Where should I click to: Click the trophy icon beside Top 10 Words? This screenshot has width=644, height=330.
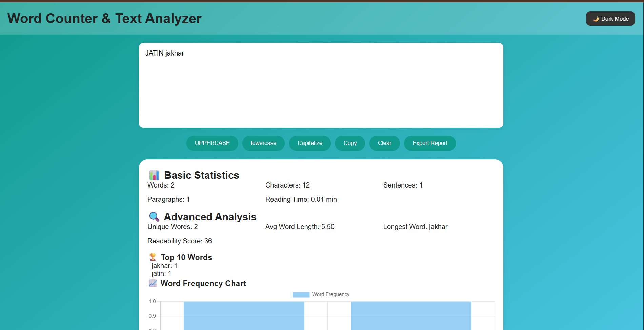pyautogui.click(x=153, y=257)
